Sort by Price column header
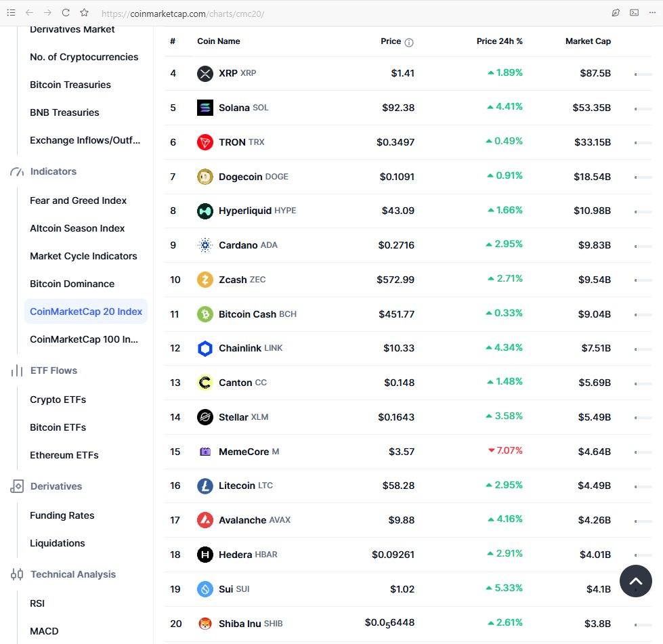Viewport: 663px width, 644px height. (x=391, y=41)
